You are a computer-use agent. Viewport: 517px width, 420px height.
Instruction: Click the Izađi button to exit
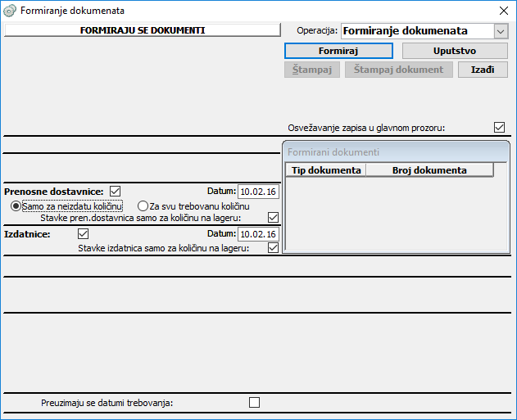click(x=482, y=70)
